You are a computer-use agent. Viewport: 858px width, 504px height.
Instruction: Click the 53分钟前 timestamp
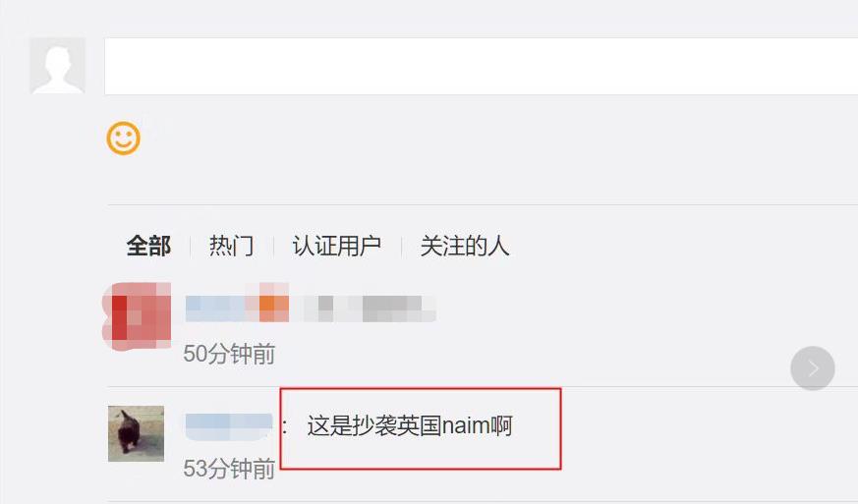pos(229,469)
